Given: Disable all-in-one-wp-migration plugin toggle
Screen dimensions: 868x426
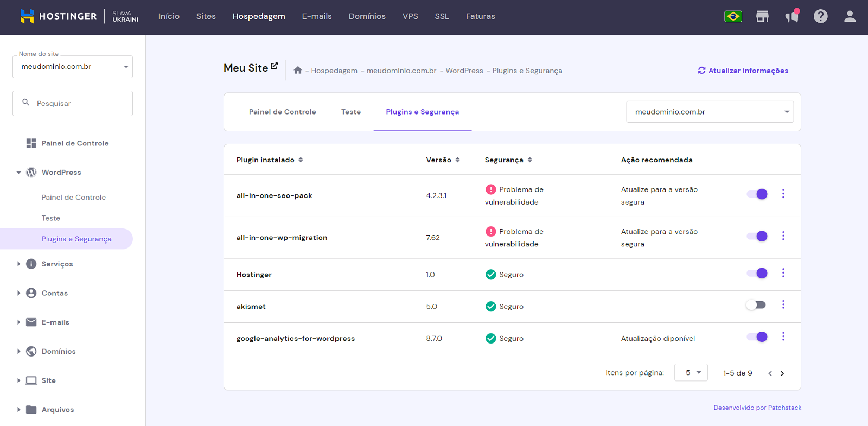Looking at the screenshot, I should 757,236.
